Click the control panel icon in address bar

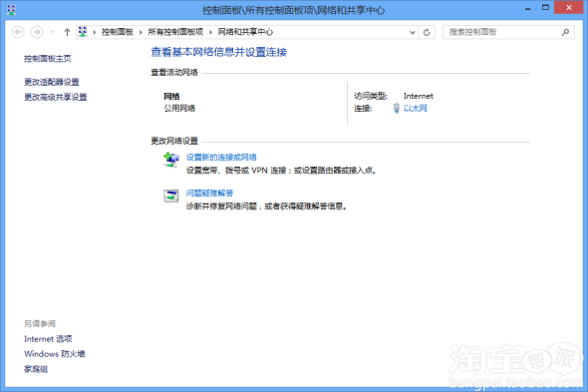coord(83,32)
